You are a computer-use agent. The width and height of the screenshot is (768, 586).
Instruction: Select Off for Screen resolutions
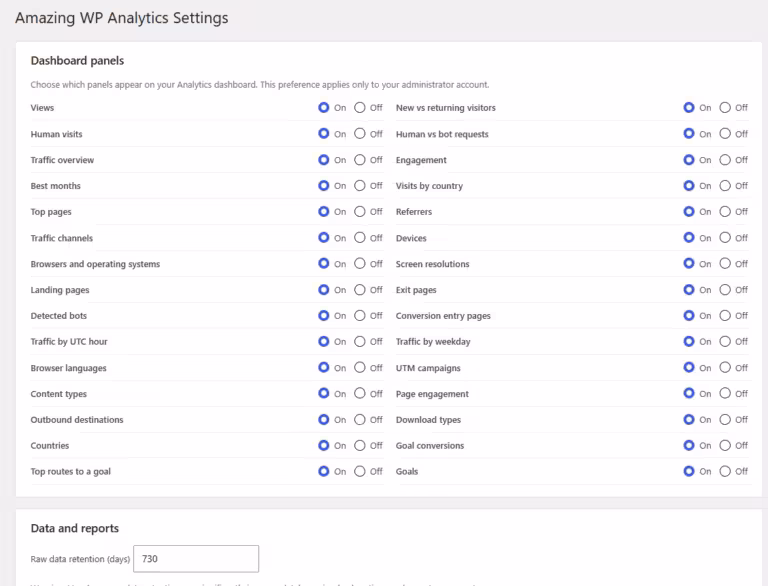pyautogui.click(x=725, y=263)
